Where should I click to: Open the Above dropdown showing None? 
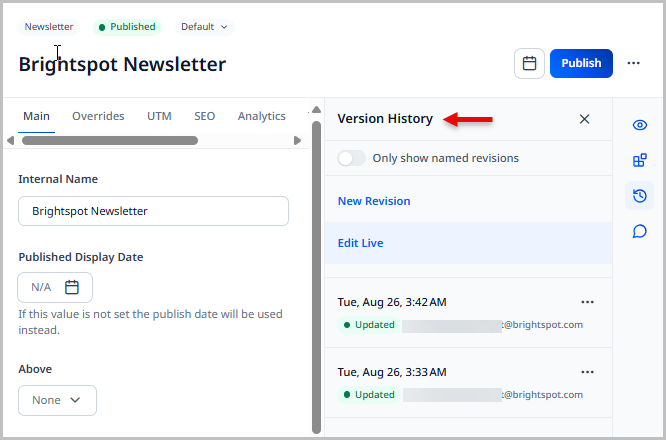(x=57, y=400)
